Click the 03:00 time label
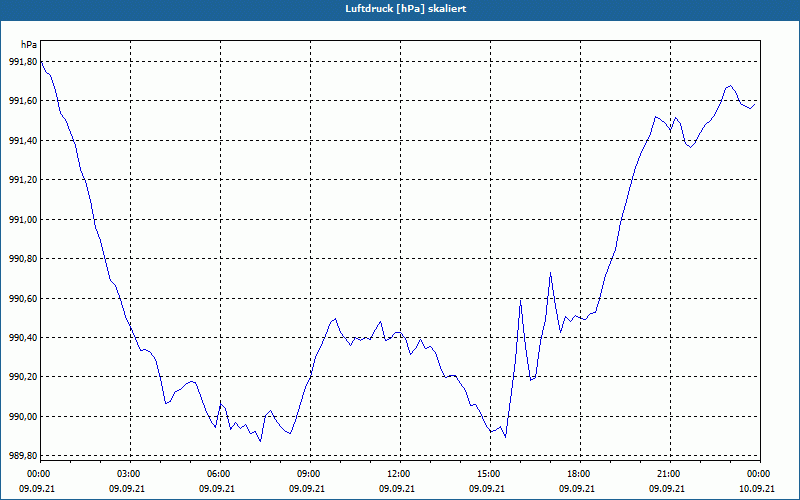 tap(131, 474)
